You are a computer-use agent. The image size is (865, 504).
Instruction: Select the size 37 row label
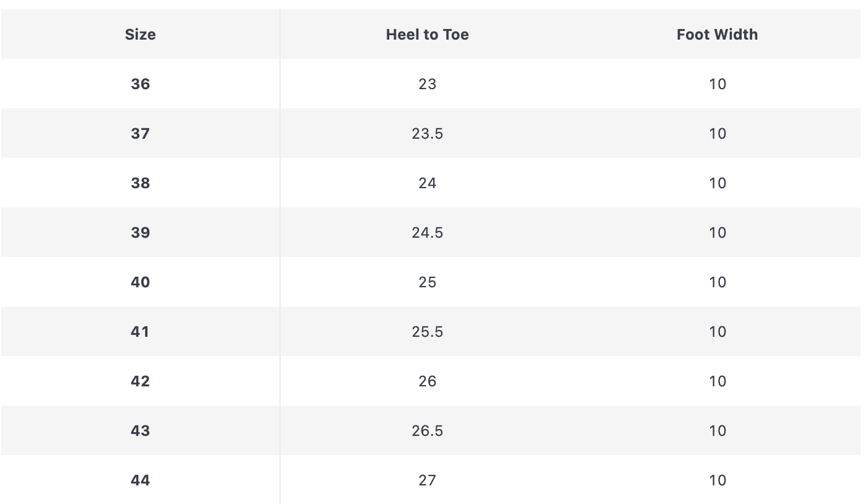140,133
